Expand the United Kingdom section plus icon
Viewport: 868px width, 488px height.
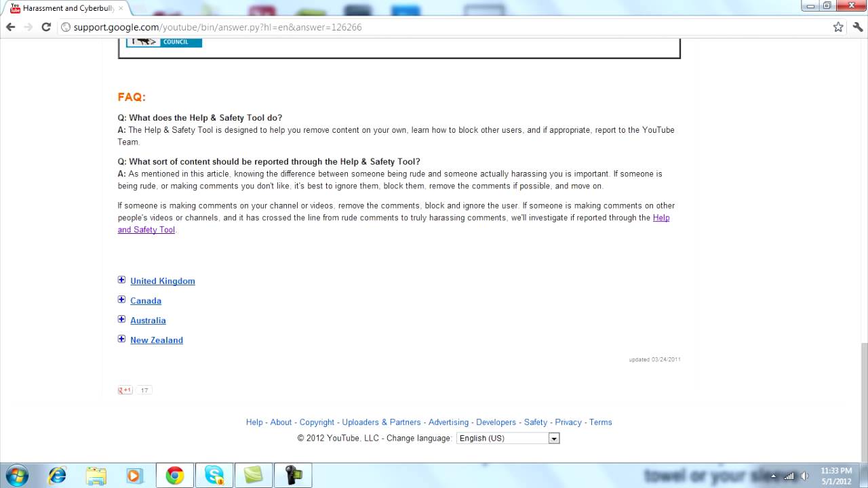click(121, 280)
